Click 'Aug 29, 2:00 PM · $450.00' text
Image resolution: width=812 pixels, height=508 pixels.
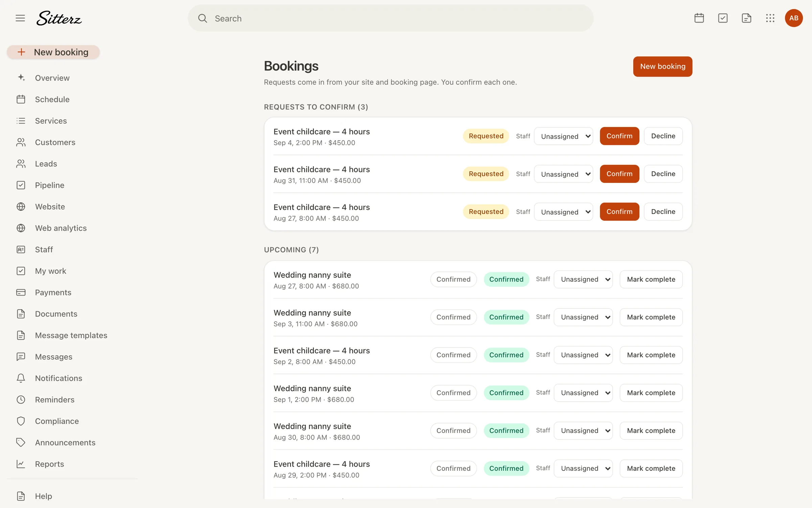(x=316, y=475)
